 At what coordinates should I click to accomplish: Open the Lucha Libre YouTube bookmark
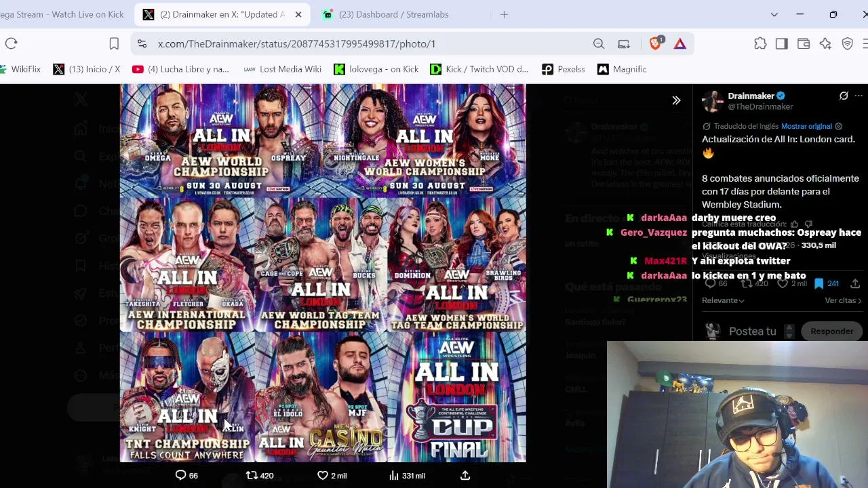coord(181,69)
